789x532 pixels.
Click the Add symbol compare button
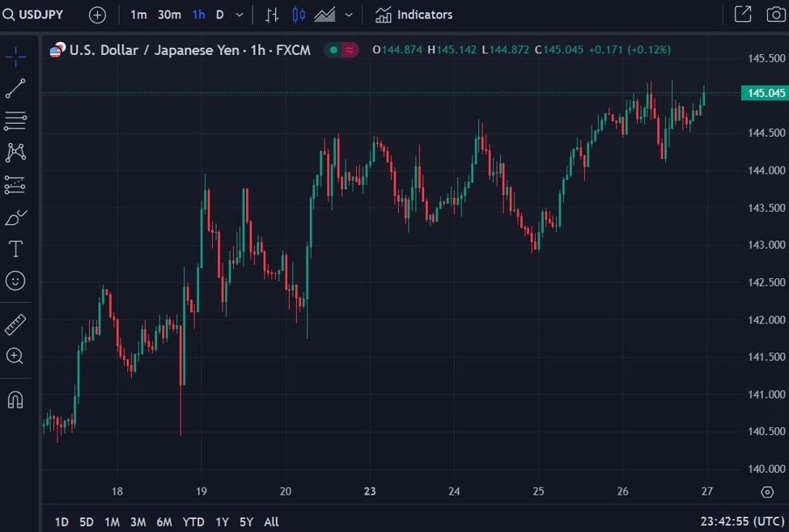[97, 15]
